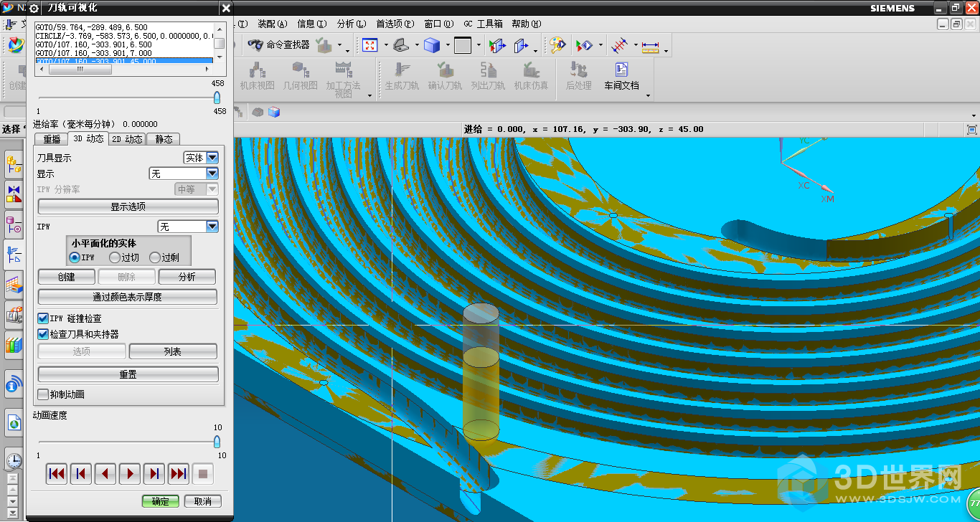Screen dimensions: 980x522
Task: Open the Part Navigator sidebar tab
Action: tap(14, 225)
